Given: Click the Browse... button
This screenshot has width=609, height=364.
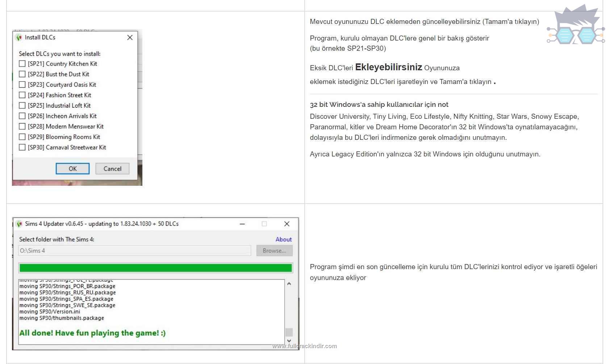Looking at the screenshot, I should pos(275,251).
